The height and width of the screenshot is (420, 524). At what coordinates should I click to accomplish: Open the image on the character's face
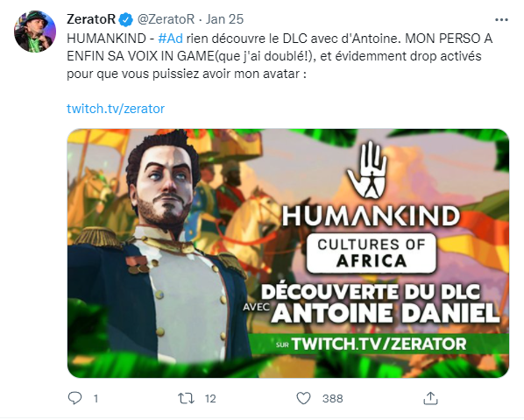click(x=166, y=188)
